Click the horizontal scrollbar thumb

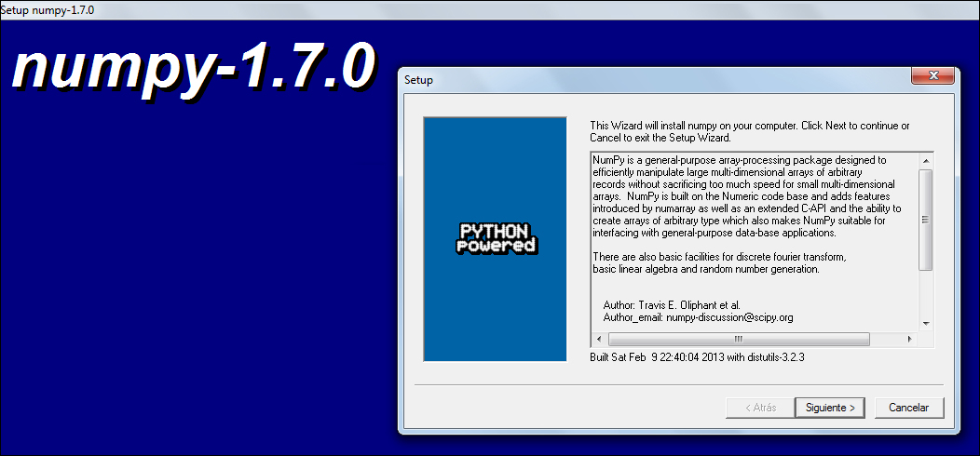739,339
